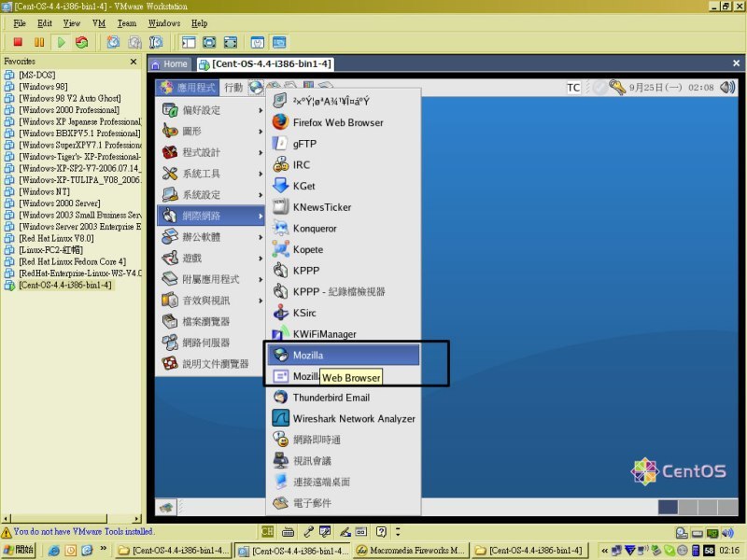Select the highlighted Mozilla entry
The width and height of the screenshot is (747, 560).
tap(343, 355)
